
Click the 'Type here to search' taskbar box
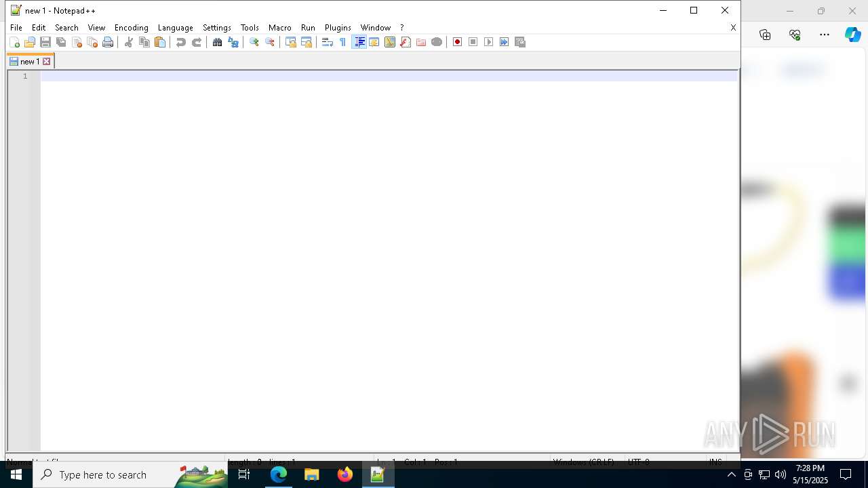(x=130, y=474)
